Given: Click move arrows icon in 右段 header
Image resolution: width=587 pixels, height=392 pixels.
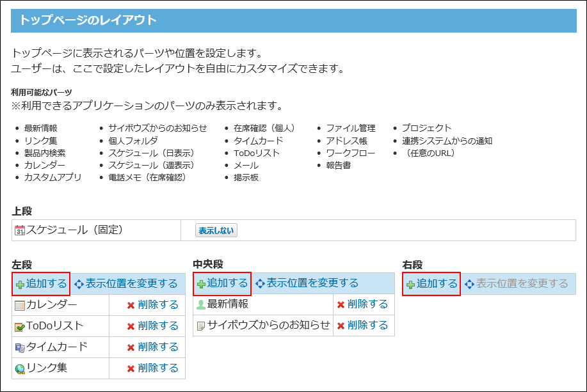Looking at the screenshot, I should pos(469,285).
